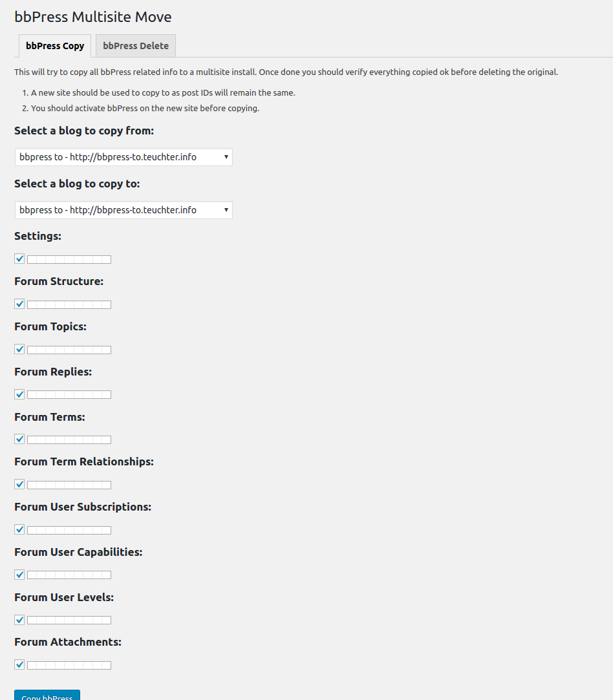Uncheck the Forum Attachments checkbox
This screenshot has height=700, width=613.
point(19,664)
